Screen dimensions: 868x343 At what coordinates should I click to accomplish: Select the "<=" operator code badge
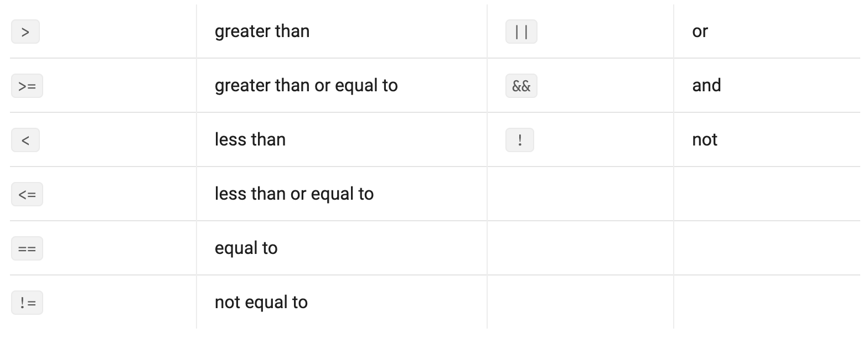coord(27,194)
